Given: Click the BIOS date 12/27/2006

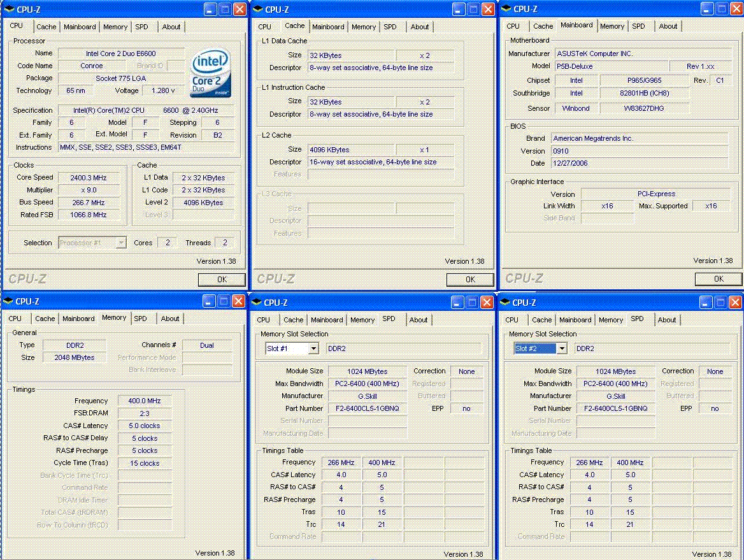Looking at the screenshot, I should [640, 163].
